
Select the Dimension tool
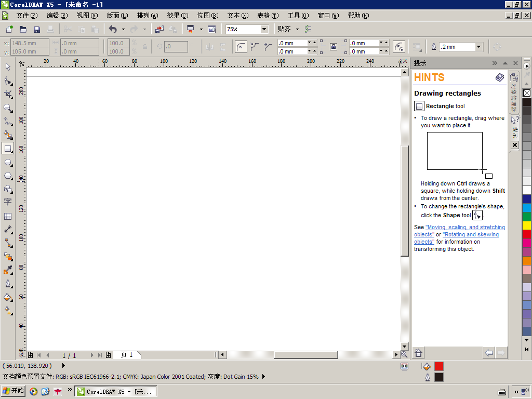(x=8, y=230)
